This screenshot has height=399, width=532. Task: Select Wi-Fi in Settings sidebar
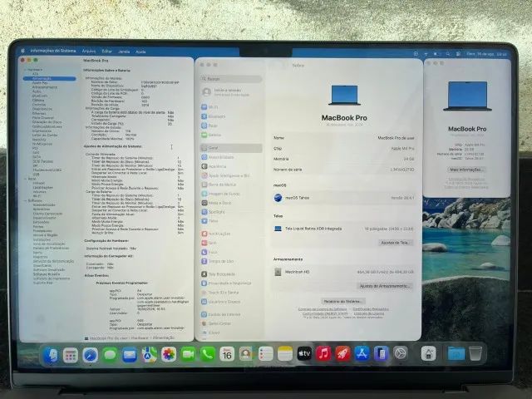231,107
